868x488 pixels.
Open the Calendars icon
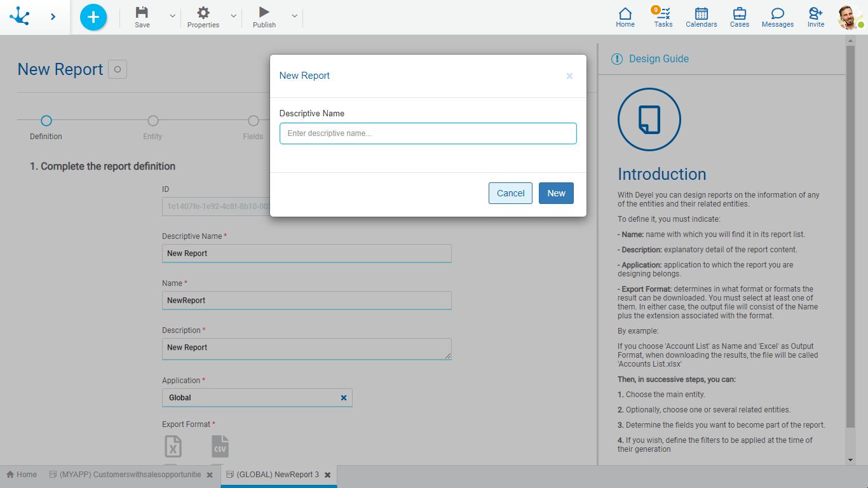701,17
